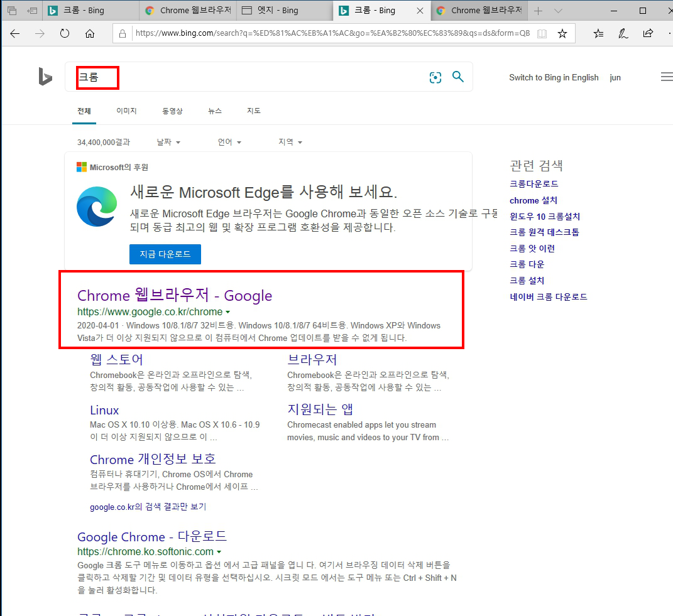Click related search 크롬 다운
This screenshot has width=673, height=616.
point(527,265)
